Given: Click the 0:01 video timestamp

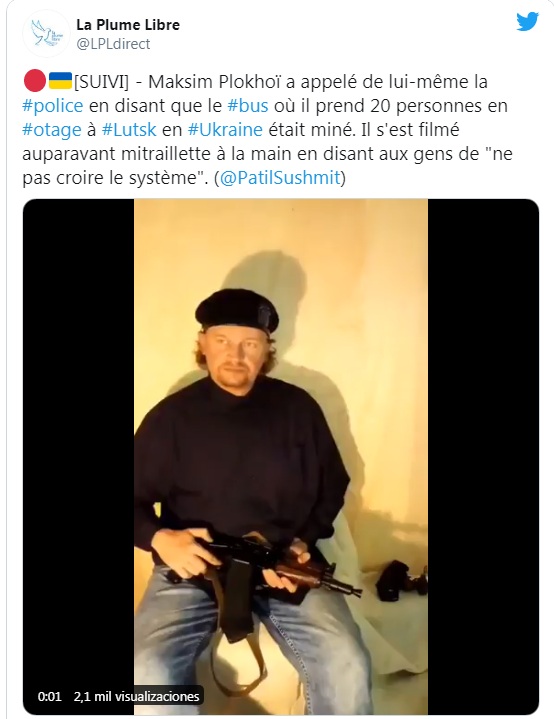Looking at the screenshot, I should pos(50,697).
